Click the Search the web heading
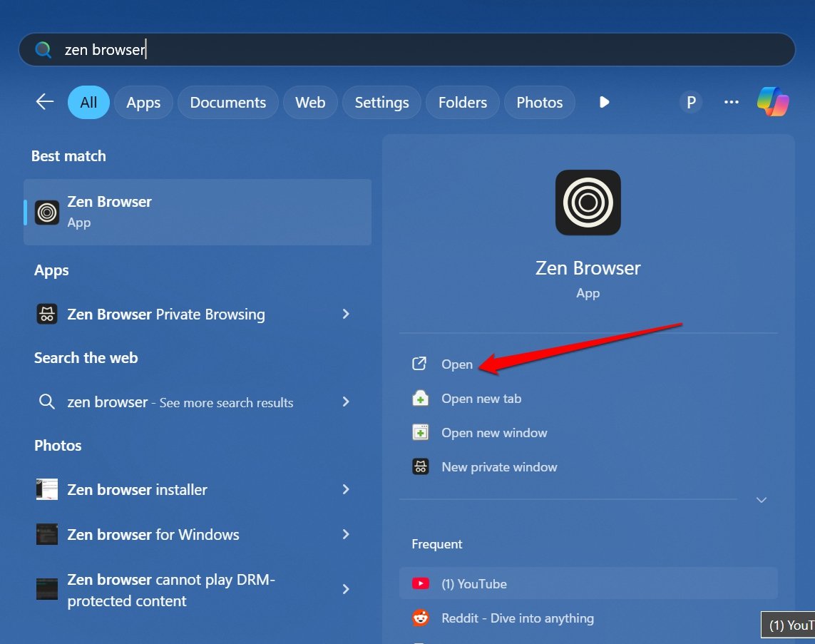Screen dimensions: 815x644 click(x=86, y=358)
